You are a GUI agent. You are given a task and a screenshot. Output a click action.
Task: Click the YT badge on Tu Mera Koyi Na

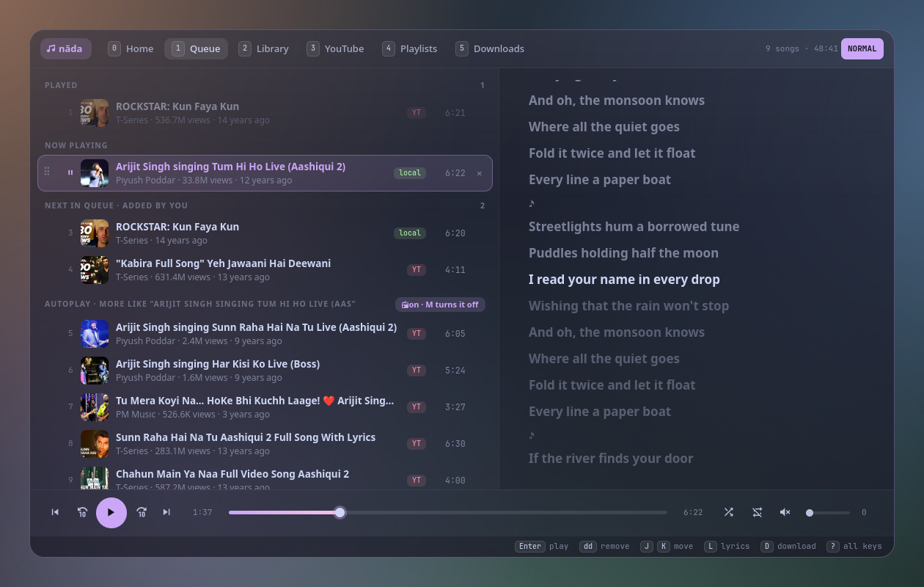click(417, 407)
